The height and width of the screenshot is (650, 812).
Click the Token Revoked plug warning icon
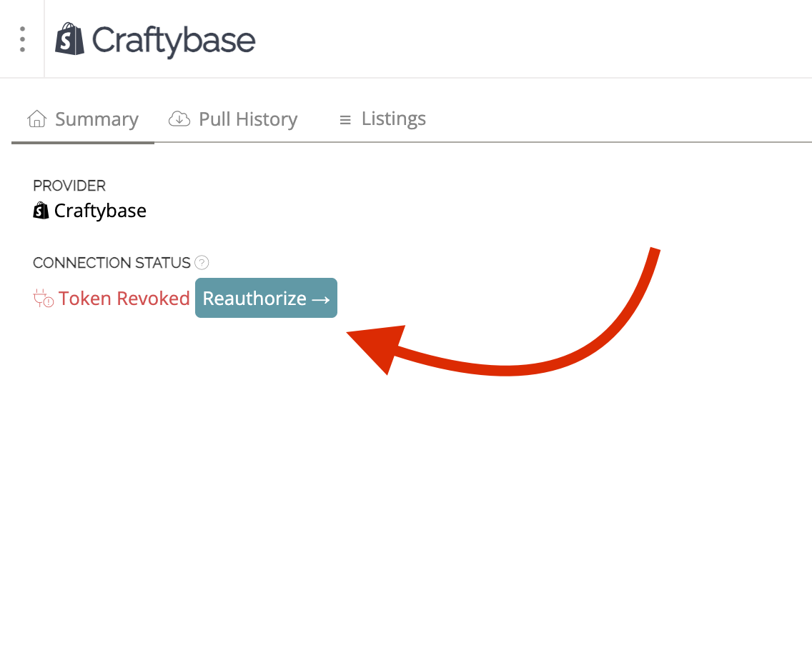point(44,299)
